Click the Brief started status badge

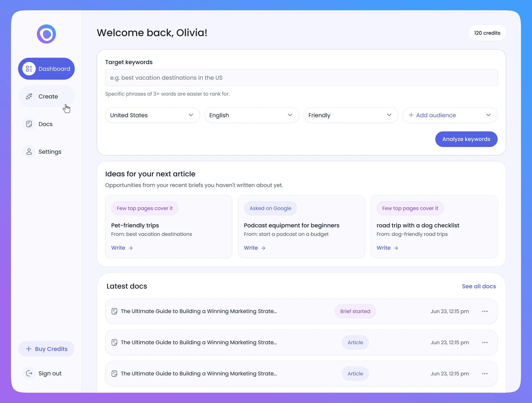point(355,311)
